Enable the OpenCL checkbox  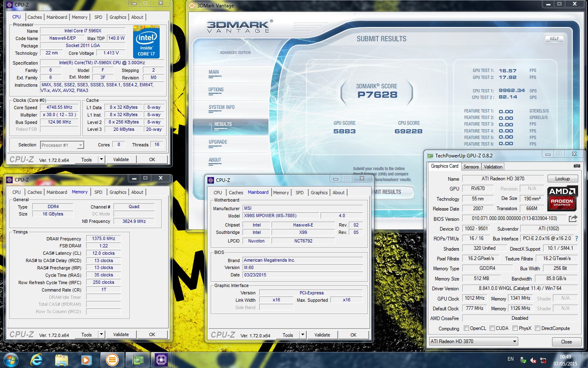467,328
